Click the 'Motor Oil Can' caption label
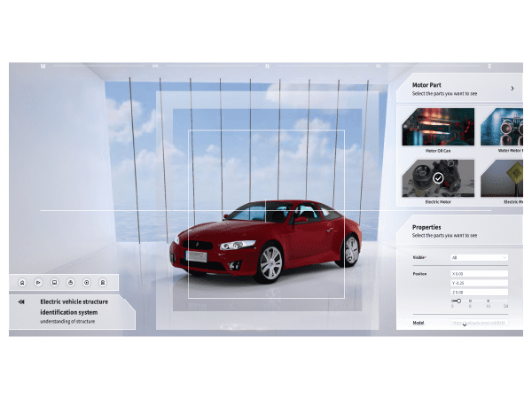Screen dimensions: 532x399 pyautogui.click(x=438, y=151)
